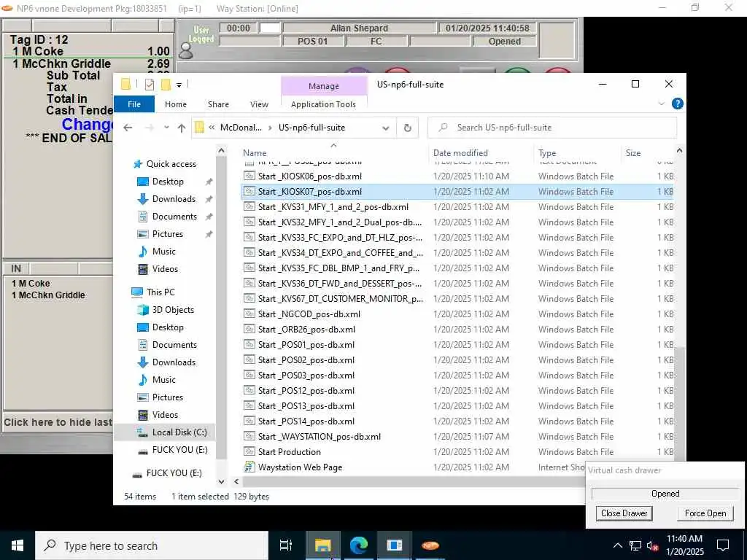
Task: Open 3D Objects folder
Action: point(172,309)
